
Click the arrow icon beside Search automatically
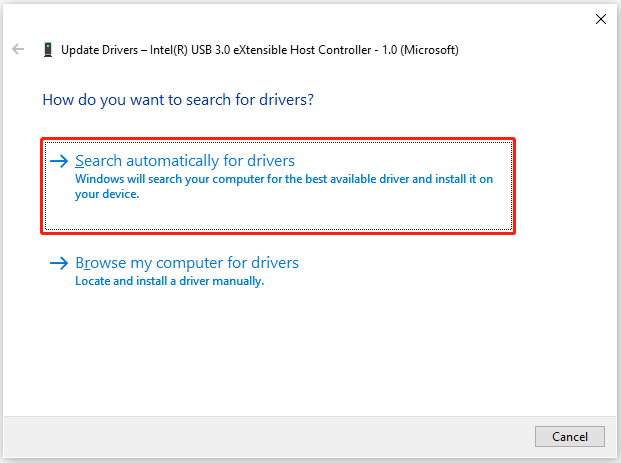point(59,161)
